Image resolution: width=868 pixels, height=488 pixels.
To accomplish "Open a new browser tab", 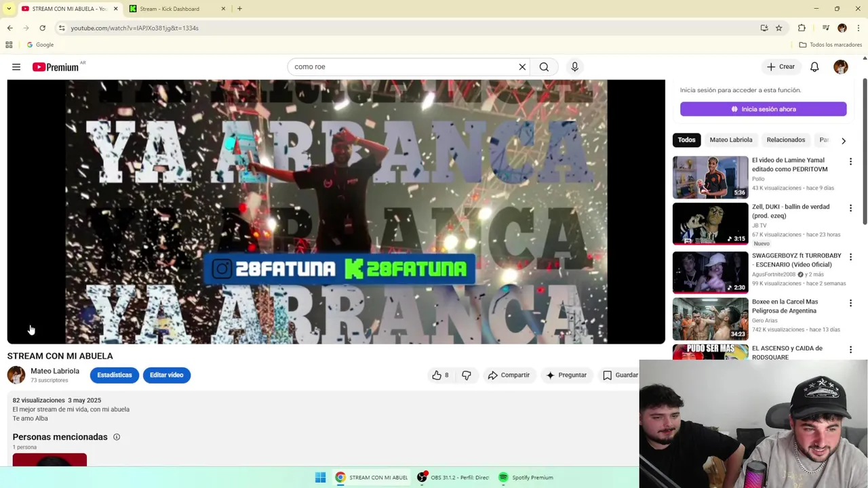I will tap(239, 9).
